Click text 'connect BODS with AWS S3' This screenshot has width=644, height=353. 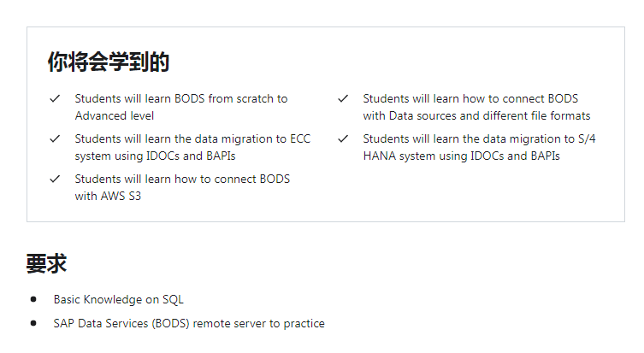pos(182,187)
